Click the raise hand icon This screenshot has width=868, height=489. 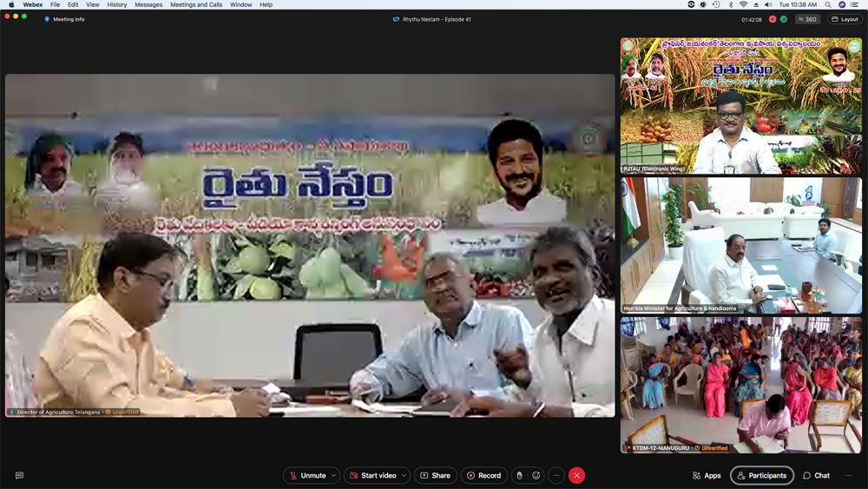pyautogui.click(x=520, y=475)
